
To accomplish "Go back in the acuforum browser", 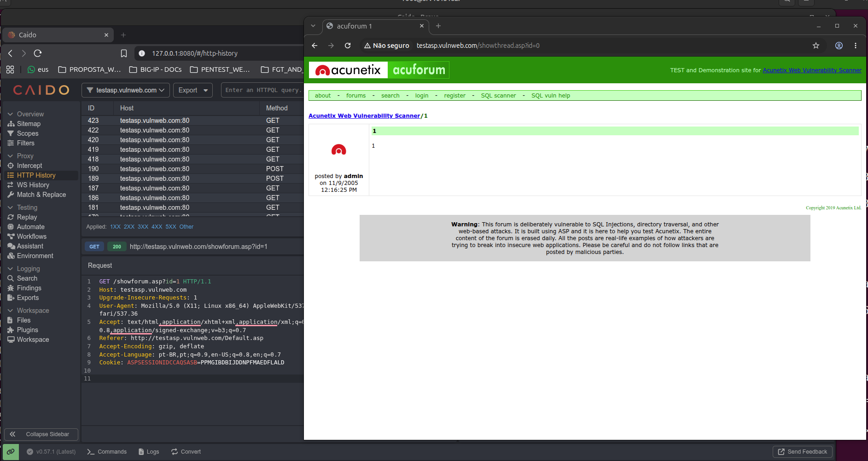I will [x=315, y=46].
